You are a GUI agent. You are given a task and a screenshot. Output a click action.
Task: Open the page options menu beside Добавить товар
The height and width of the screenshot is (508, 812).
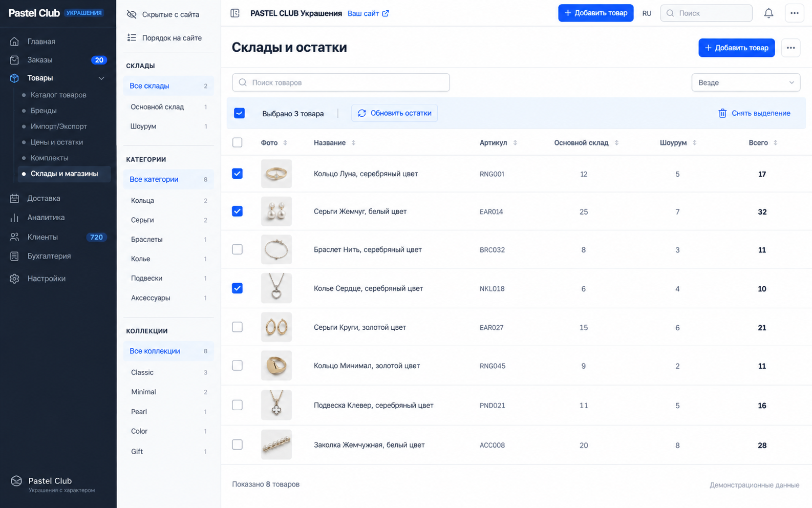[x=790, y=48]
